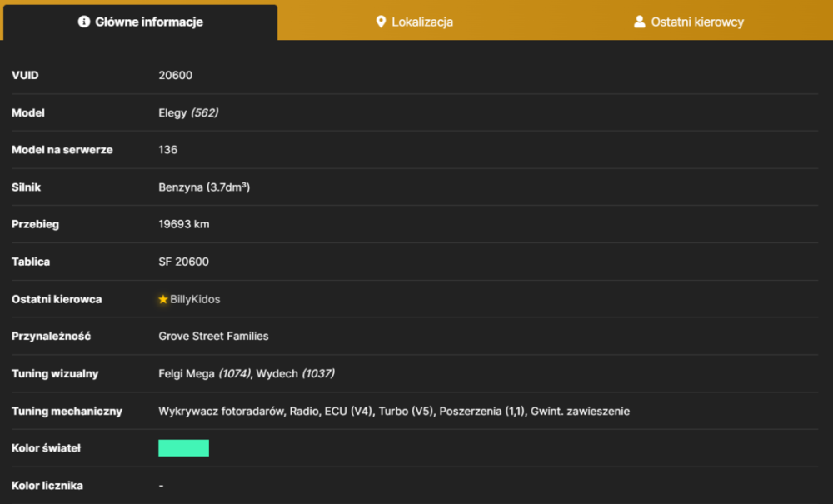Click the Wykrywacz fotoradarów mechanical tuning text
Image resolution: width=833 pixels, height=504 pixels.
(221, 411)
